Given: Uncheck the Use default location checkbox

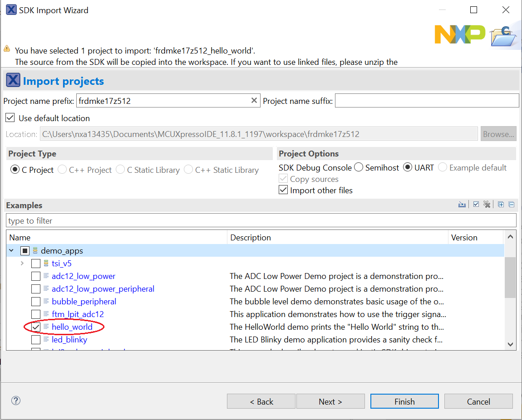Looking at the screenshot, I should [10, 118].
